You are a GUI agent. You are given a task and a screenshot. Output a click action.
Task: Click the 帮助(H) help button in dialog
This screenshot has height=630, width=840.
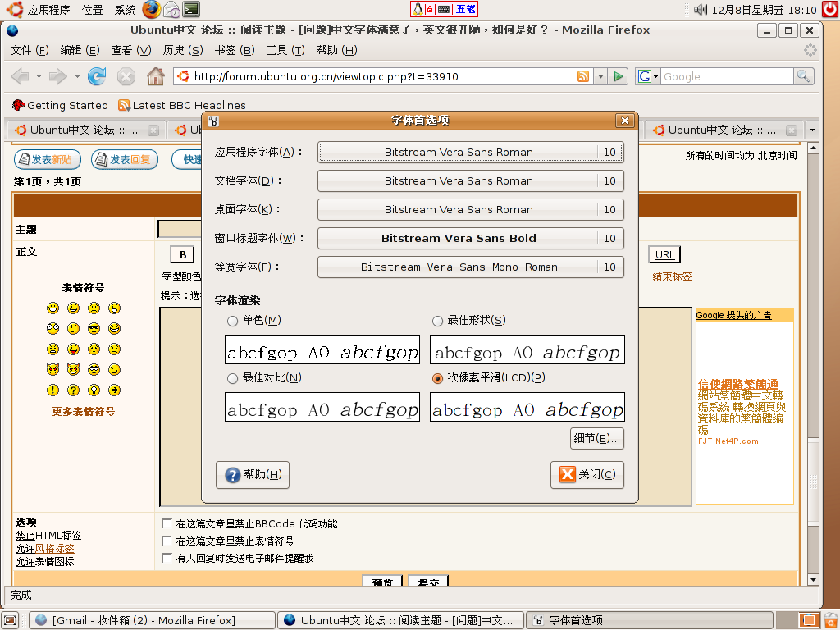click(253, 475)
